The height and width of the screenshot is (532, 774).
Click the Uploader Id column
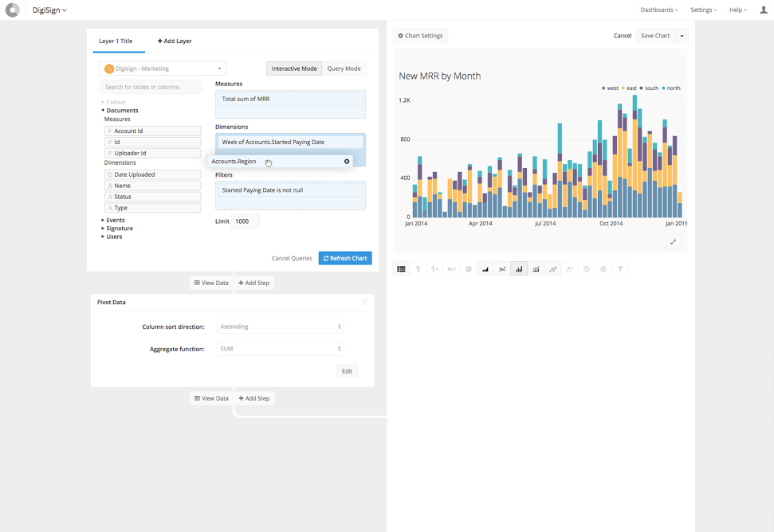152,154
